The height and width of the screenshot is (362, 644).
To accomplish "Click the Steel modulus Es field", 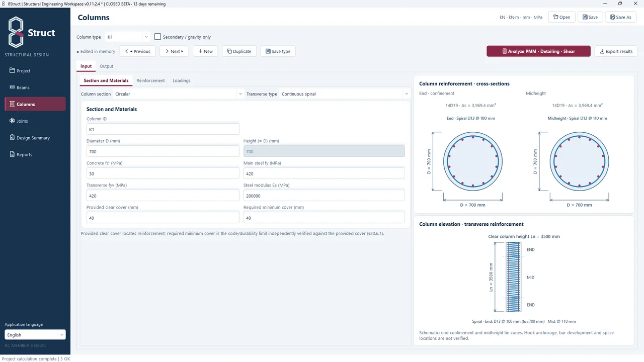I will click(324, 196).
